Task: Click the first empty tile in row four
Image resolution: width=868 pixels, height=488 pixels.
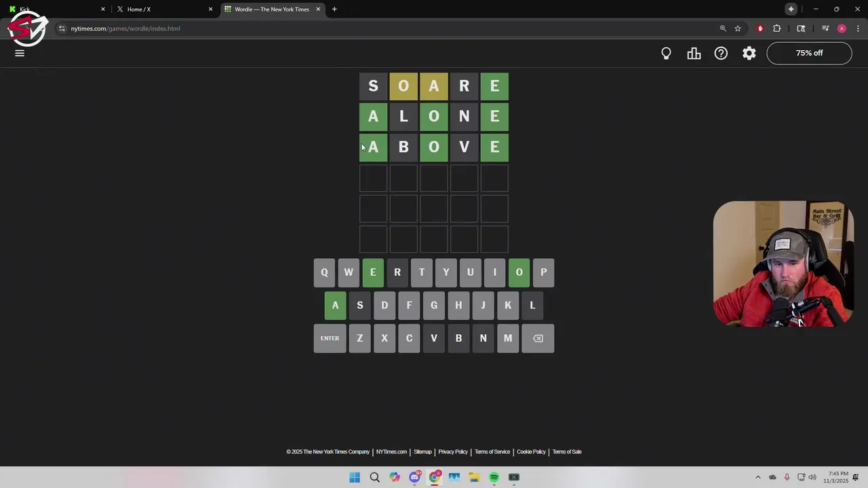Action: pos(373,178)
